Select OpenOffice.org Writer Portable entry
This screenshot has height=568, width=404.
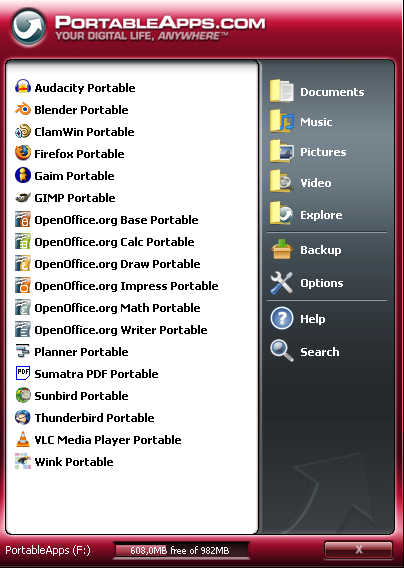click(111, 330)
